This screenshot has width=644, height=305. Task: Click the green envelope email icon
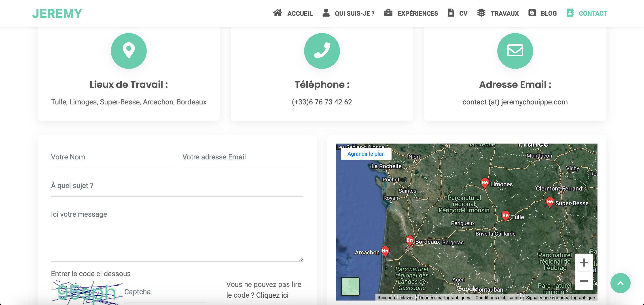tap(515, 51)
